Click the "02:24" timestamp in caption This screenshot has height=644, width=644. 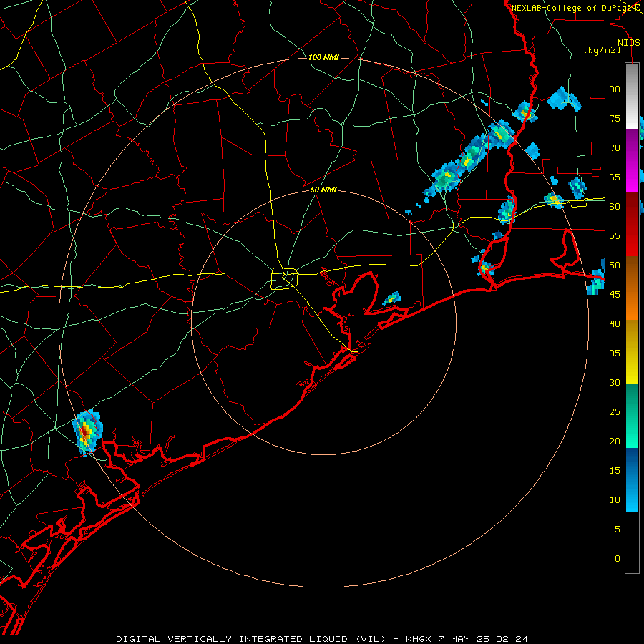pos(512,639)
